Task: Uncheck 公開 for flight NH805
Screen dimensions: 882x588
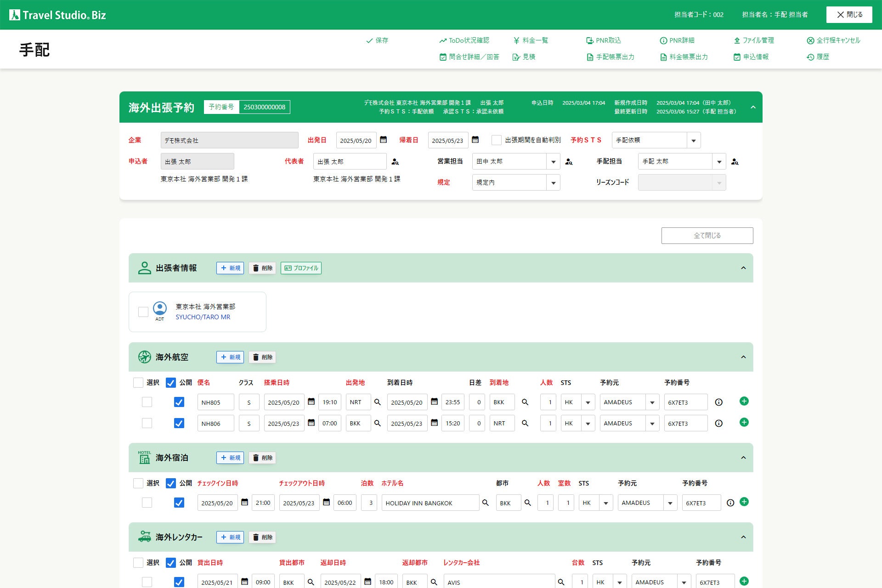Action: point(179,402)
